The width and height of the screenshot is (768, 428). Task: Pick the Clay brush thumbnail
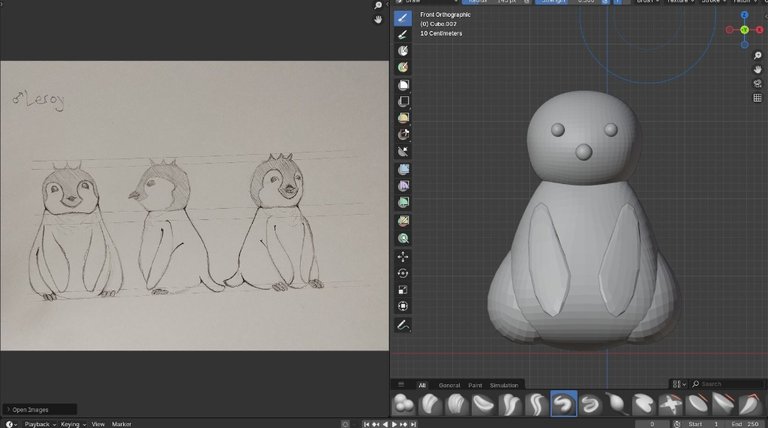(431, 404)
